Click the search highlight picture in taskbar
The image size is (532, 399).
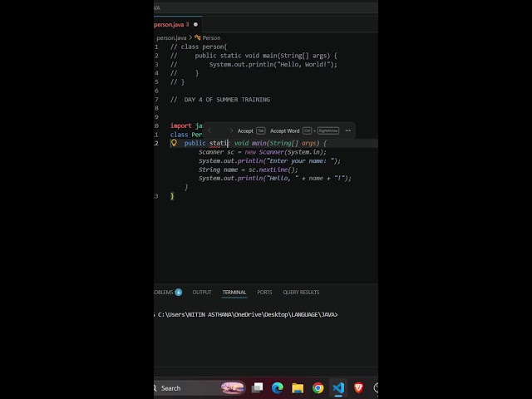tap(233, 388)
